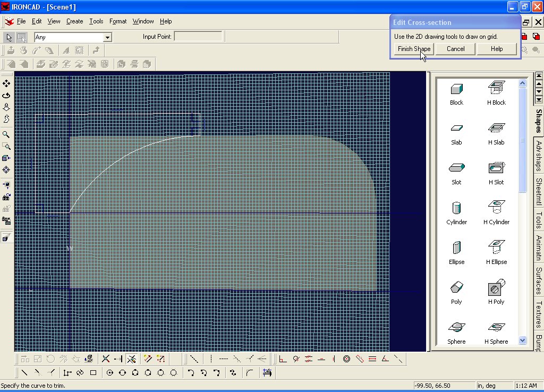Select the Pan camera tool
Screen dimensions: 544x392
point(6,83)
